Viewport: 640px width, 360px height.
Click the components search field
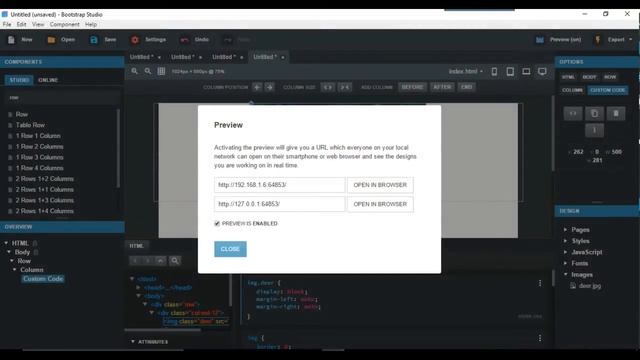[x=62, y=98]
